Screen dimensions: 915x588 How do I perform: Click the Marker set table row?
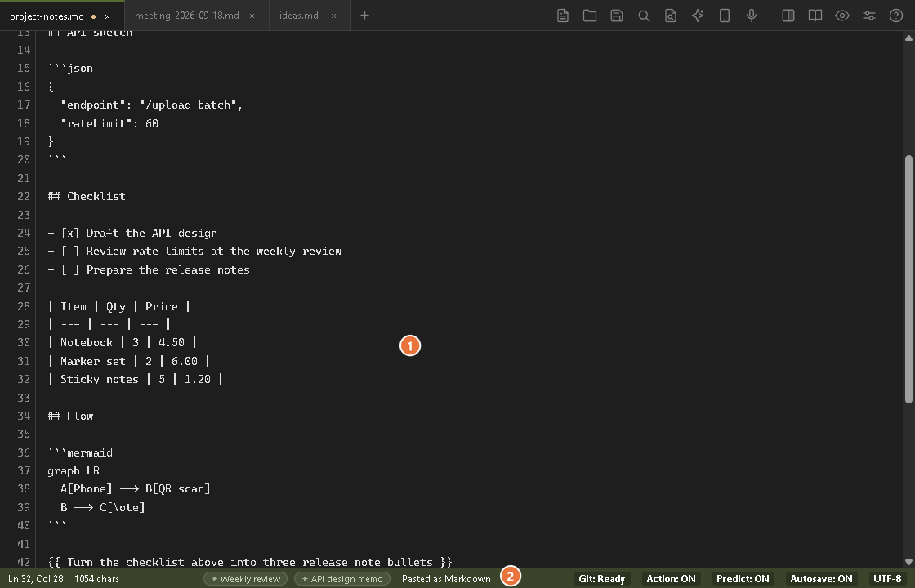click(129, 360)
